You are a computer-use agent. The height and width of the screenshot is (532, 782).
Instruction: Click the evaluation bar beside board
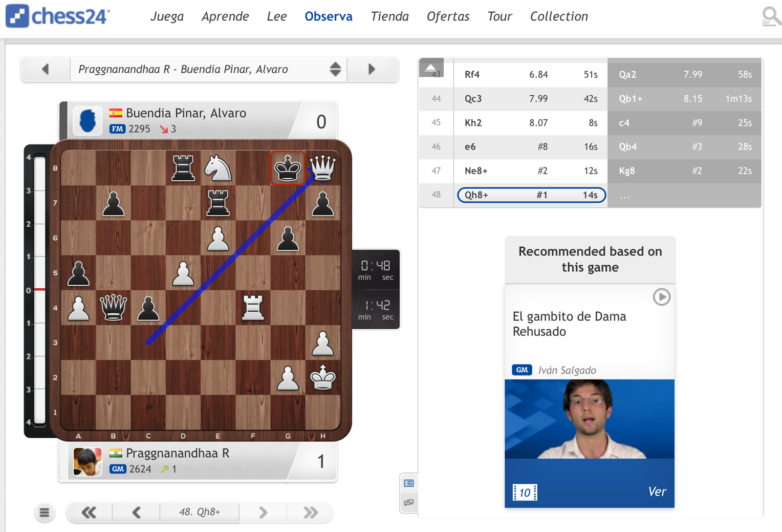pos(39,290)
